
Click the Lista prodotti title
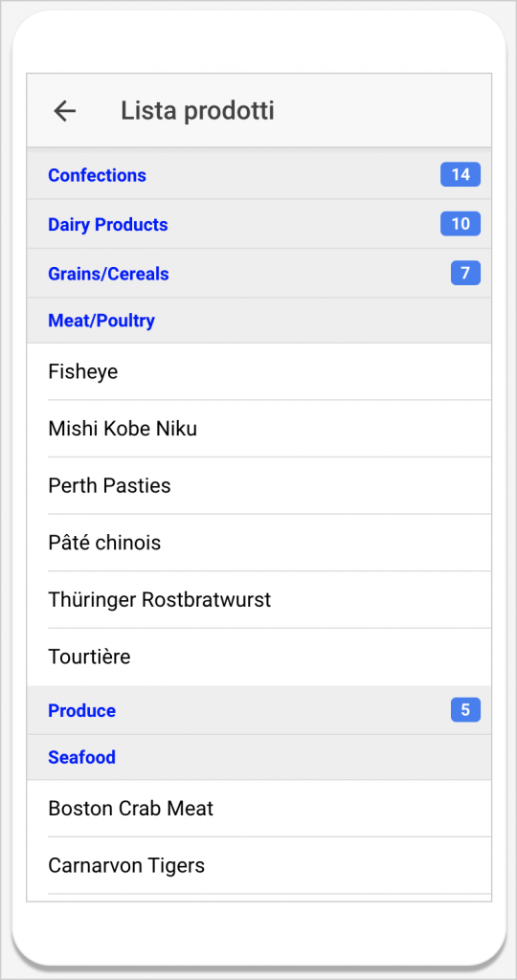[x=197, y=111]
